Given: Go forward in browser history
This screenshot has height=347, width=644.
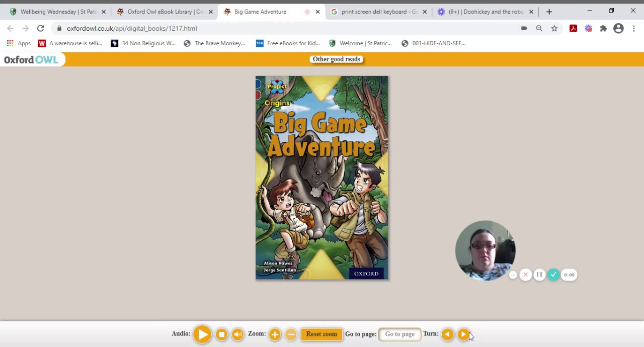Looking at the screenshot, I should [26, 29].
